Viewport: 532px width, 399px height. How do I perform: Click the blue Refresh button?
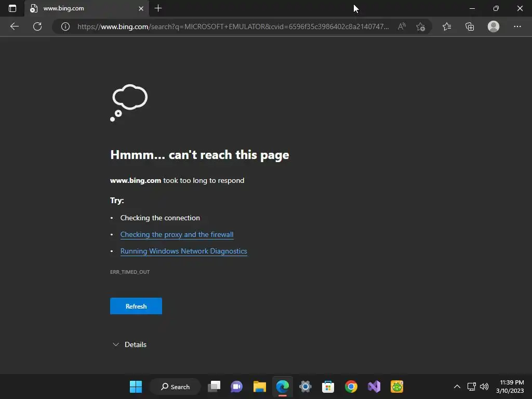(x=136, y=306)
